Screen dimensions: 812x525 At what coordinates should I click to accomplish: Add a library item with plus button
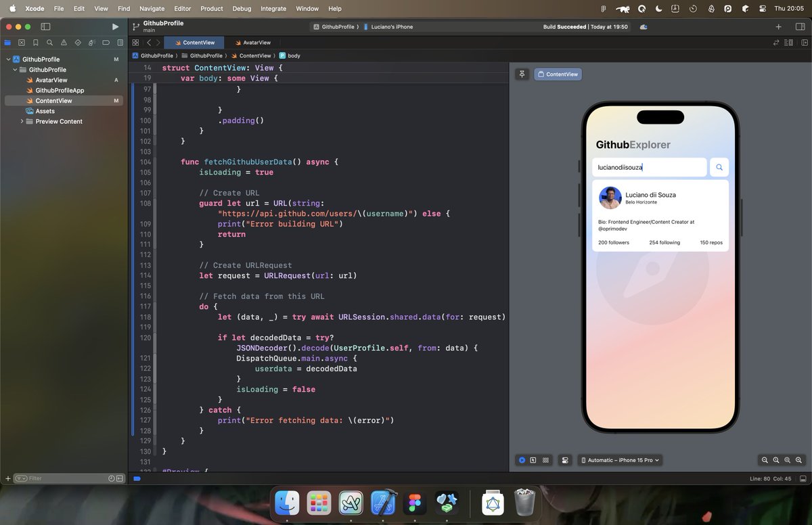(778, 26)
